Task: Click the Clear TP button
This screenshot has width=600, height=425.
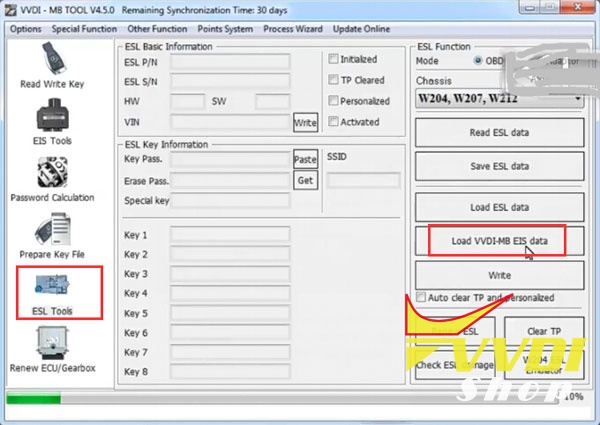Action: tap(544, 331)
